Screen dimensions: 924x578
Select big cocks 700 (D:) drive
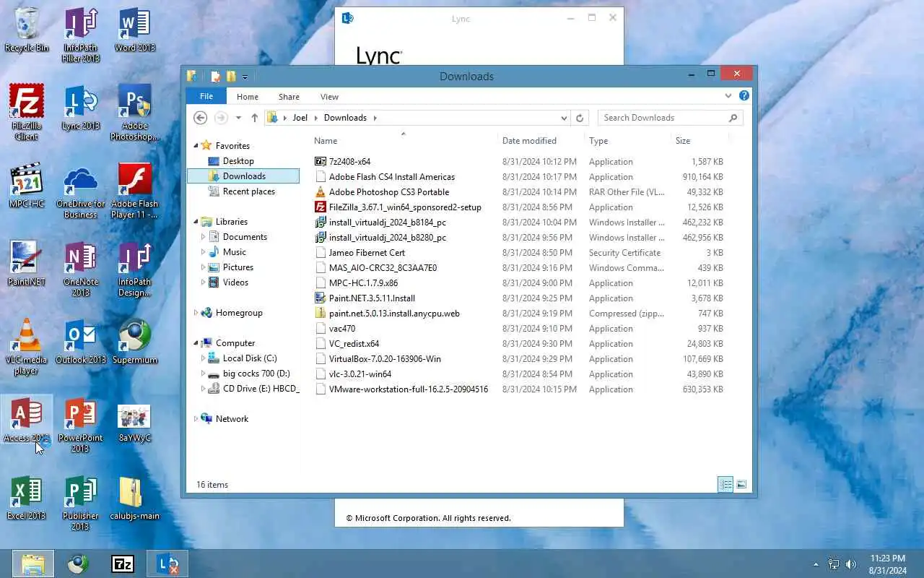click(256, 374)
